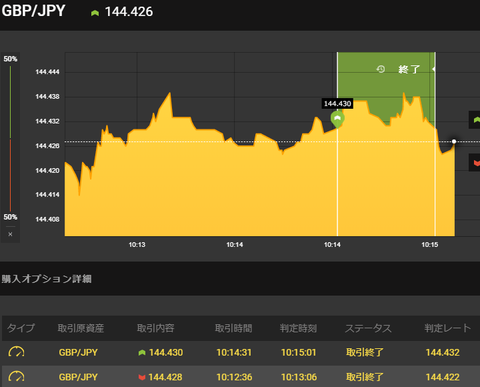Click the green up arrow in 144.430 row
Image resolution: width=480 pixels, height=387 pixels.
click(x=142, y=352)
